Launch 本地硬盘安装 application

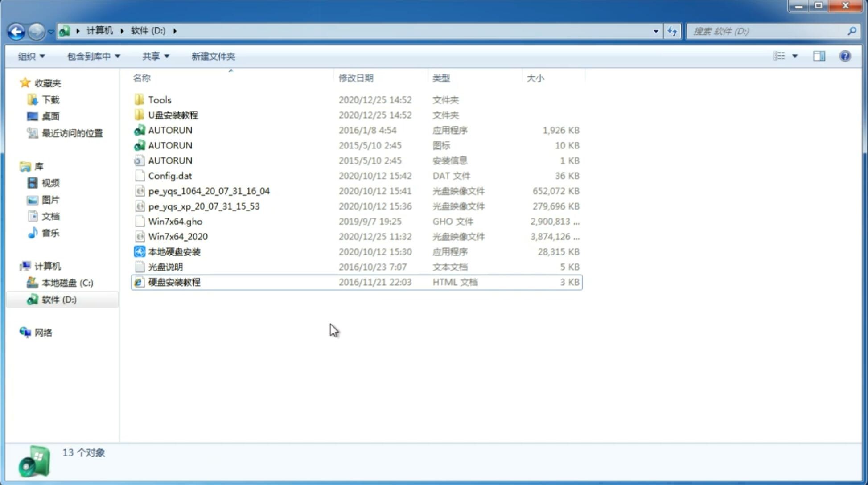pos(174,251)
